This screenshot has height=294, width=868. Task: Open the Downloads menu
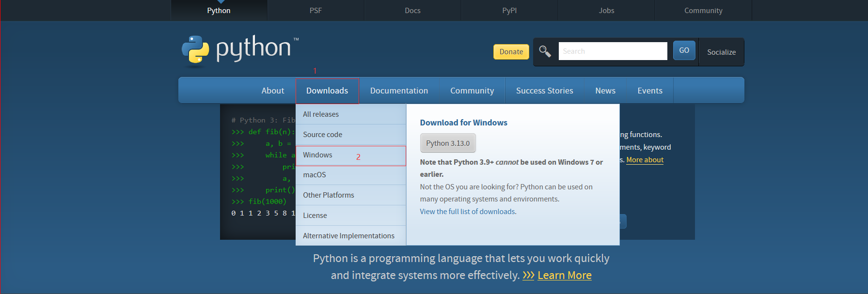pyautogui.click(x=327, y=91)
